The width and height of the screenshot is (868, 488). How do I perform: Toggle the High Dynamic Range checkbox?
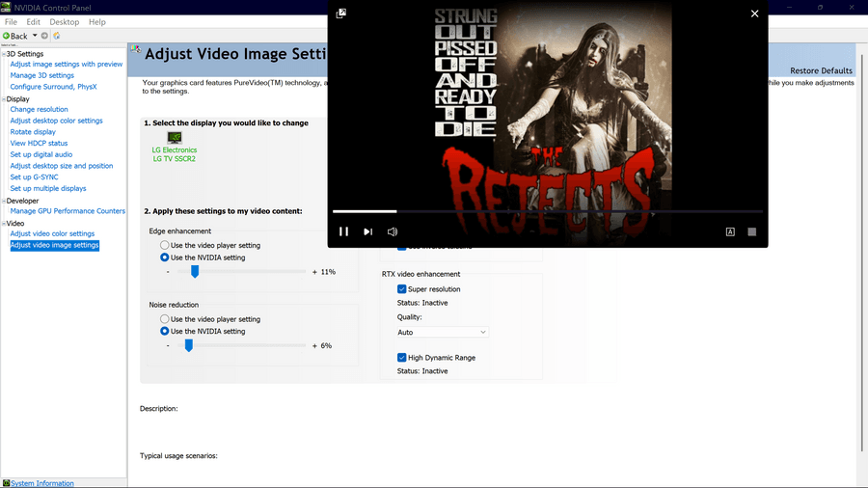402,358
